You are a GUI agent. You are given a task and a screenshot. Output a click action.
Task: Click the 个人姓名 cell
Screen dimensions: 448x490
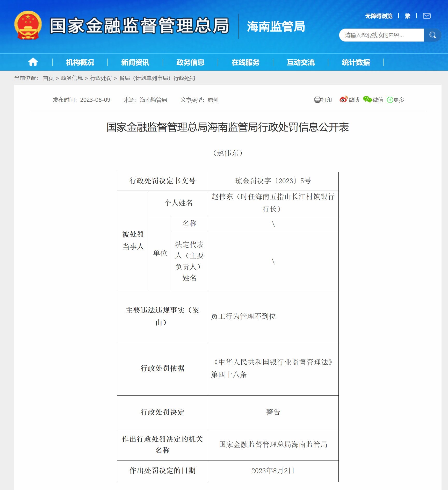178,203
